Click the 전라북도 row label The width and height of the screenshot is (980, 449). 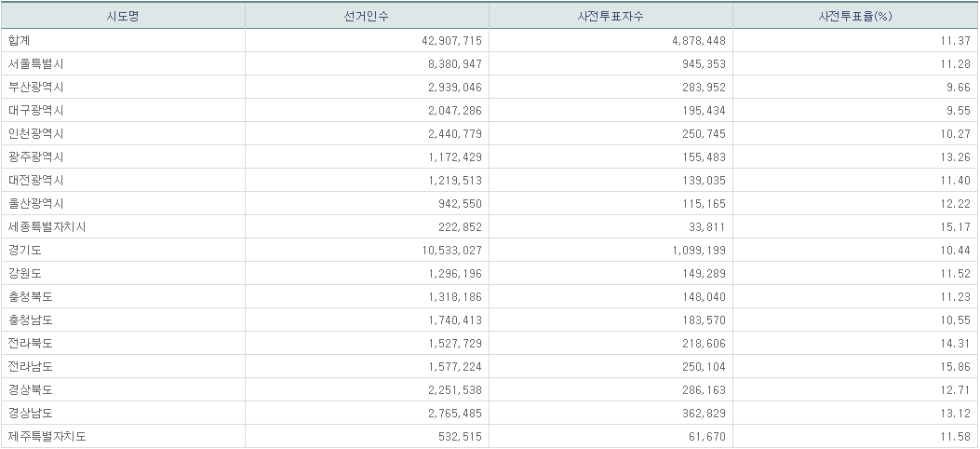(30, 344)
